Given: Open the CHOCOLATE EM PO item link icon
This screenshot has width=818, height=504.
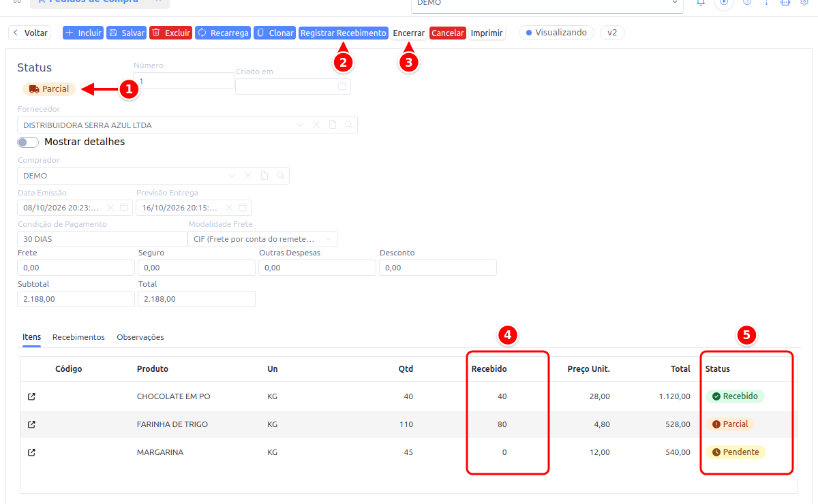Looking at the screenshot, I should (x=31, y=396).
